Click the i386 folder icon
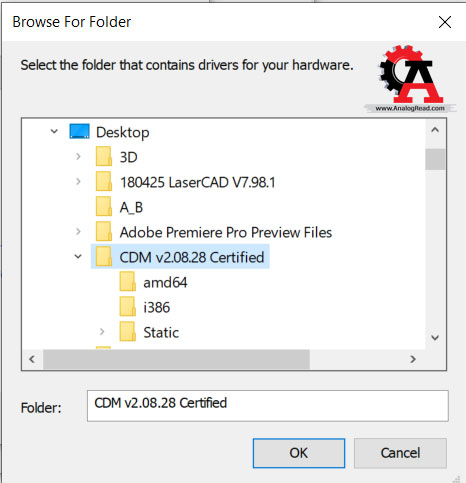This screenshot has height=483, width=466. pyautogui.click(x=128, y=307)
